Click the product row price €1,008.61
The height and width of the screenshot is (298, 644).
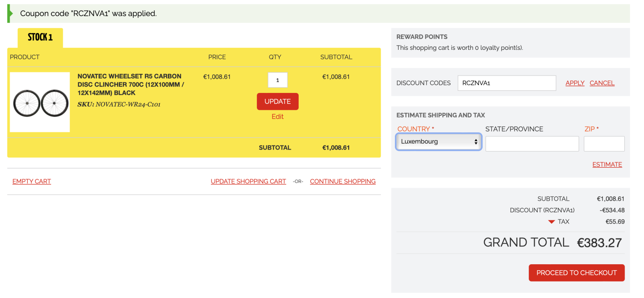(217, 77)
